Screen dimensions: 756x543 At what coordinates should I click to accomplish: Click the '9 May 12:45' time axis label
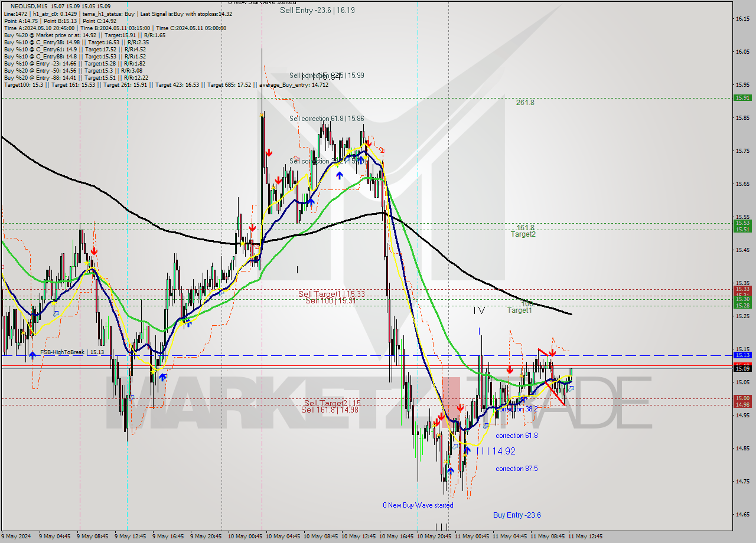point(131,537)
